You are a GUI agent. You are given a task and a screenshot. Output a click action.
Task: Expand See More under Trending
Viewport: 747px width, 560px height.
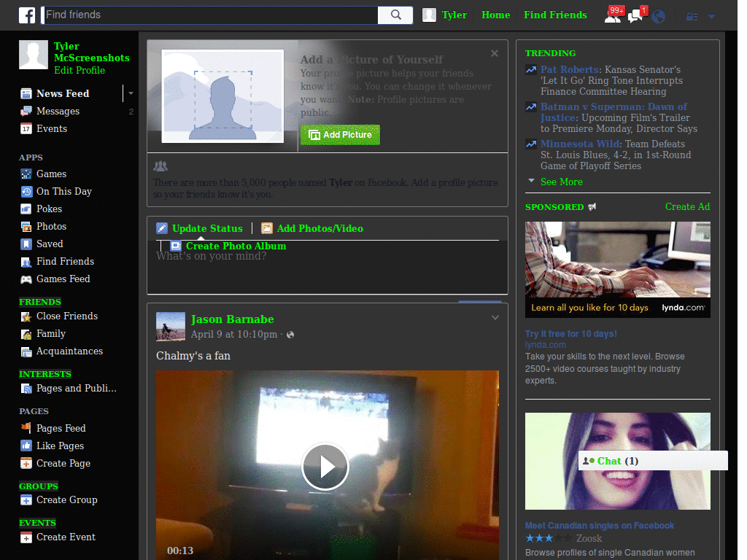[x=560, y=182]
